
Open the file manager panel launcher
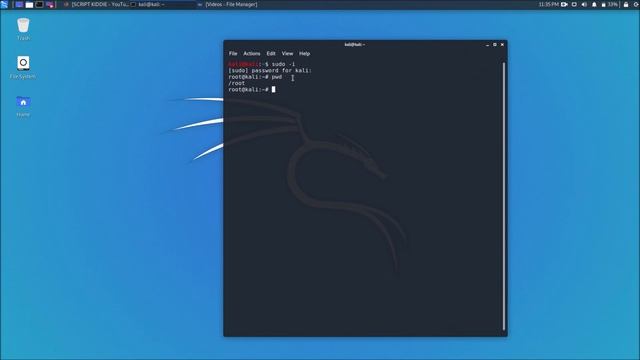click(x=29, y=4)
